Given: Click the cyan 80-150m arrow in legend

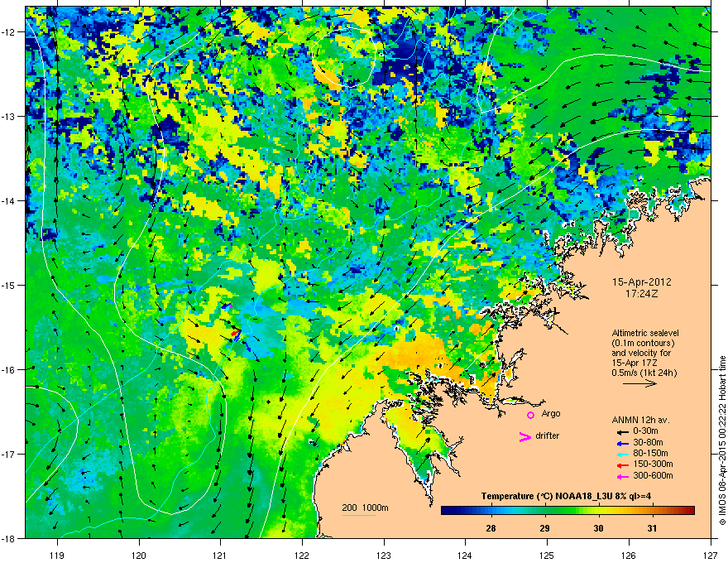Looking at the screenshot, I should pos(622,454).
